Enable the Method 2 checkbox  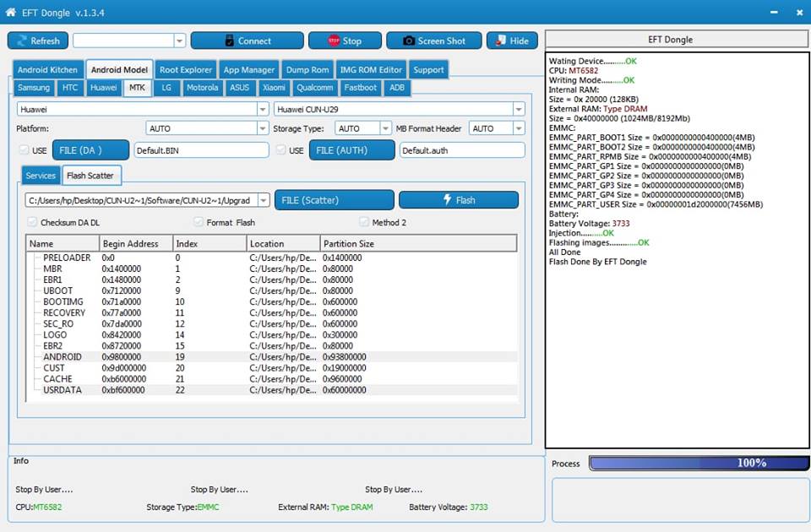coord(364,222)
